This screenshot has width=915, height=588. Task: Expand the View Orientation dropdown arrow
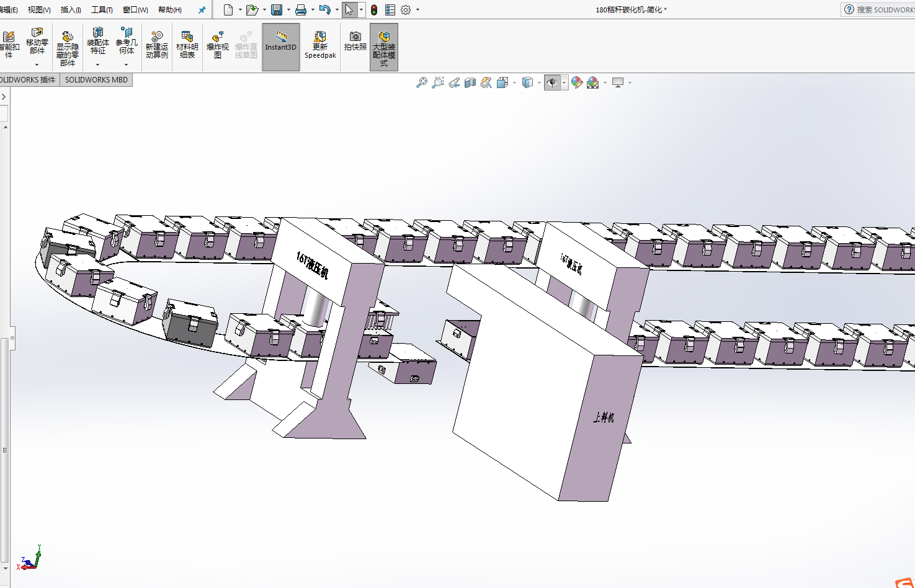pyautogui.click(x=514, y=83)
